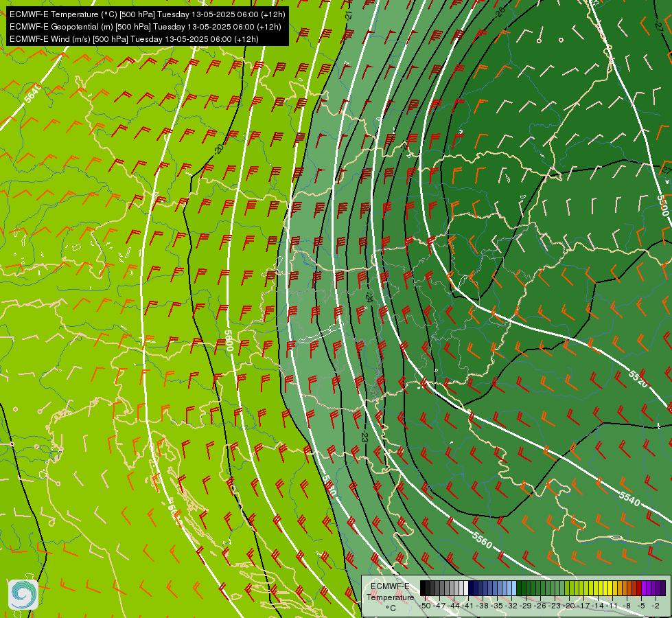Pick the lightest blue swatch before -32
This screenshot has width=672, height=618.
(514, 588)
